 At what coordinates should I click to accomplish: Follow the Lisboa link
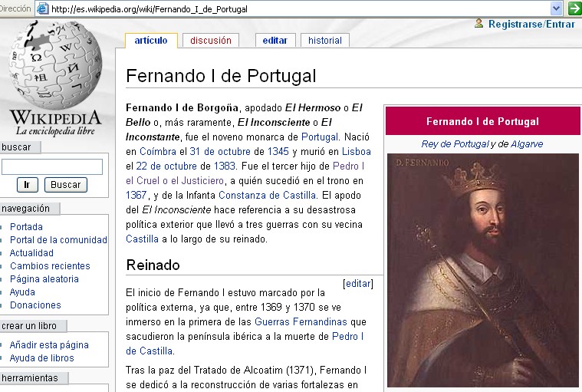(x=357, y=151)
